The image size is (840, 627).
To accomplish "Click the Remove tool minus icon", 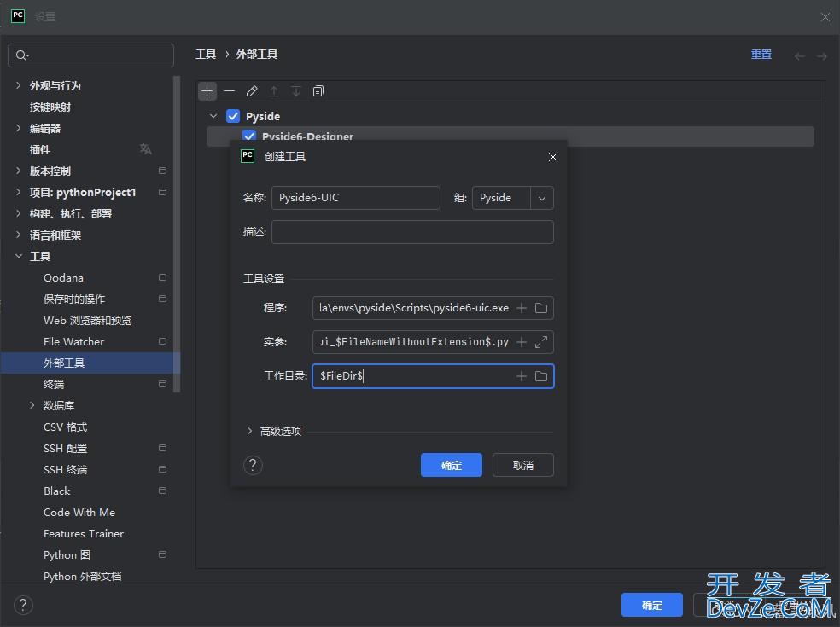I will (230, 91).
